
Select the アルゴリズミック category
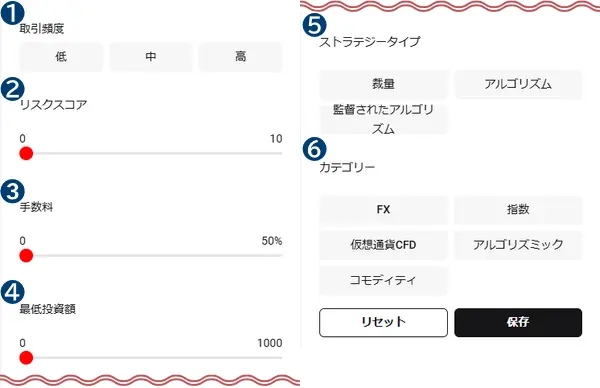(518, 245)
